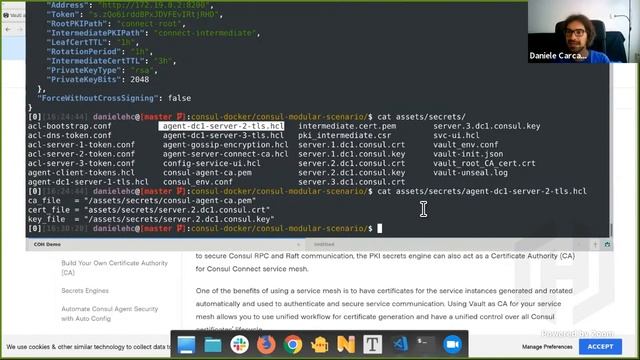The width and height of the screenshot is (640, 360).
Task: Click server.1.dc1.consul.key in the listing
Action: (x=351, y=154)
